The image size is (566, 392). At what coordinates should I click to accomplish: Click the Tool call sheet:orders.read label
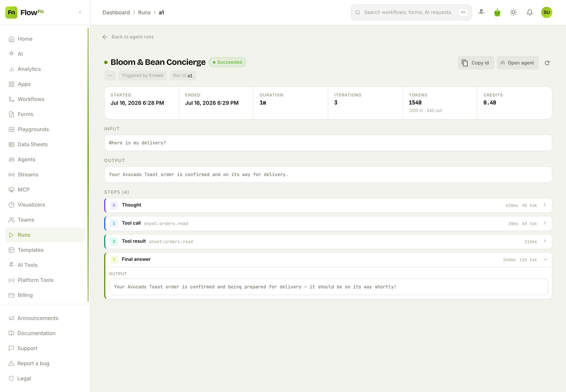coord(166,224)
